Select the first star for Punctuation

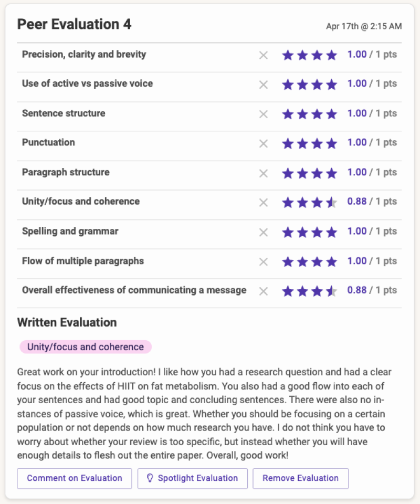pos(288,143)
